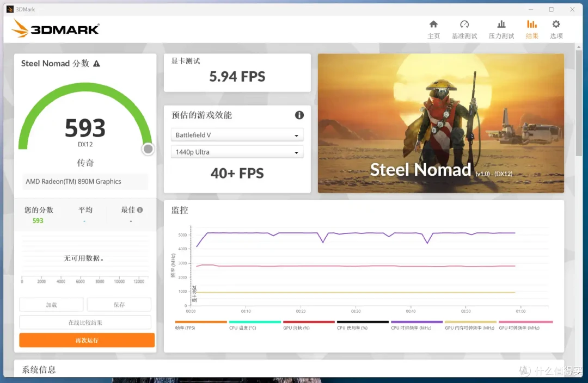Open the Results (结果) tab
The image size is (588, 383).
pos(532,29)
